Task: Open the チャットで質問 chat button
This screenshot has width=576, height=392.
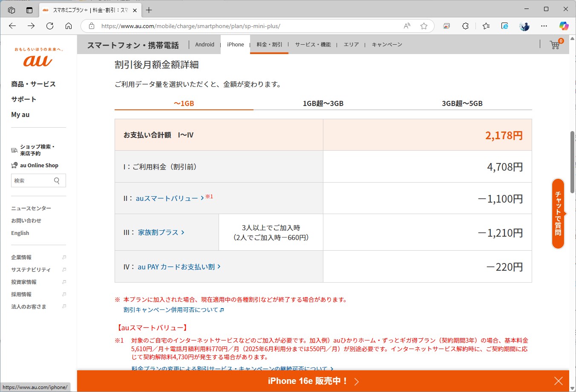Action: [558, 213]
